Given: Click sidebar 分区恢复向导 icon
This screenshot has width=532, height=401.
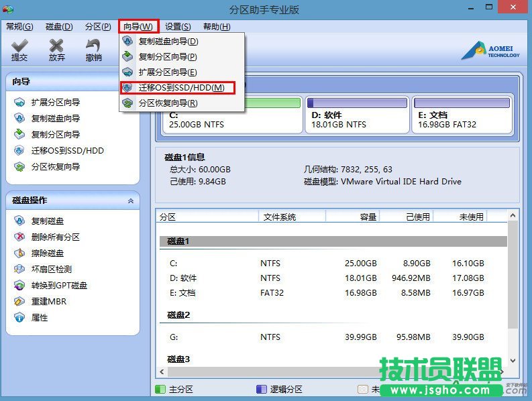Looking at the screenshot, I should pyautogui.click(x=19, y=166).
